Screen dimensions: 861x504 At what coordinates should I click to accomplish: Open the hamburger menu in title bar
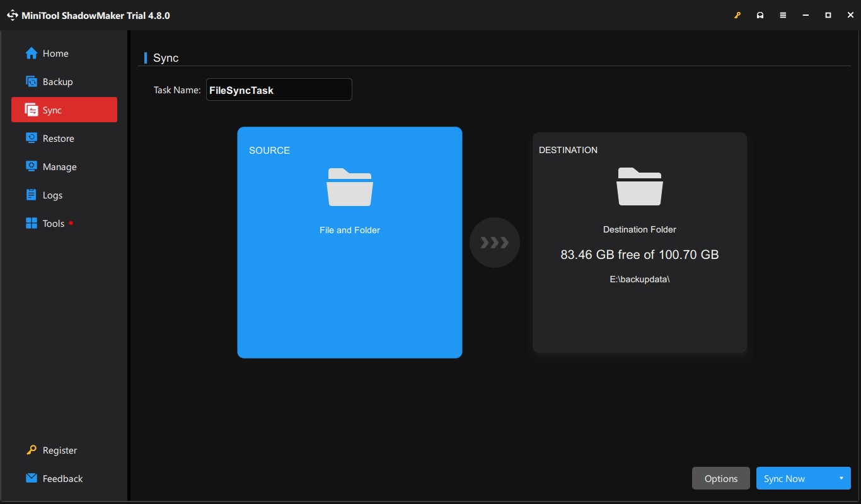coord(783,14)
